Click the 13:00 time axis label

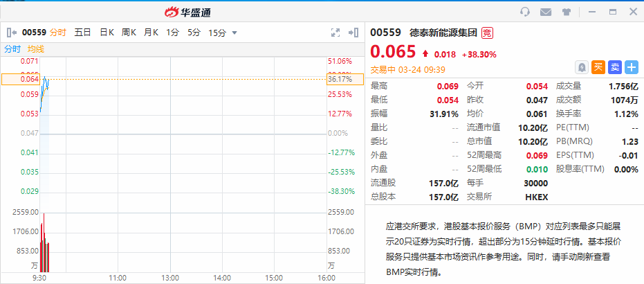tap(170, 278)
